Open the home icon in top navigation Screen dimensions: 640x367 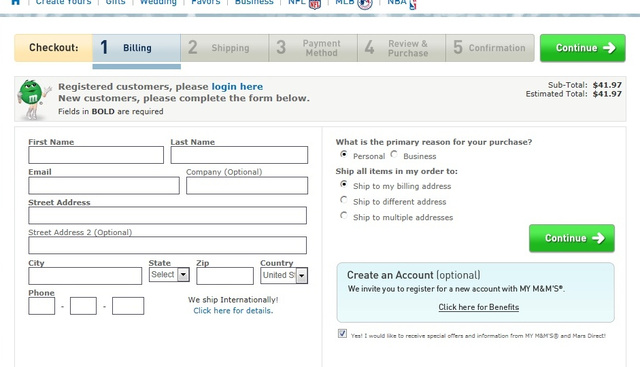[16, 2]
